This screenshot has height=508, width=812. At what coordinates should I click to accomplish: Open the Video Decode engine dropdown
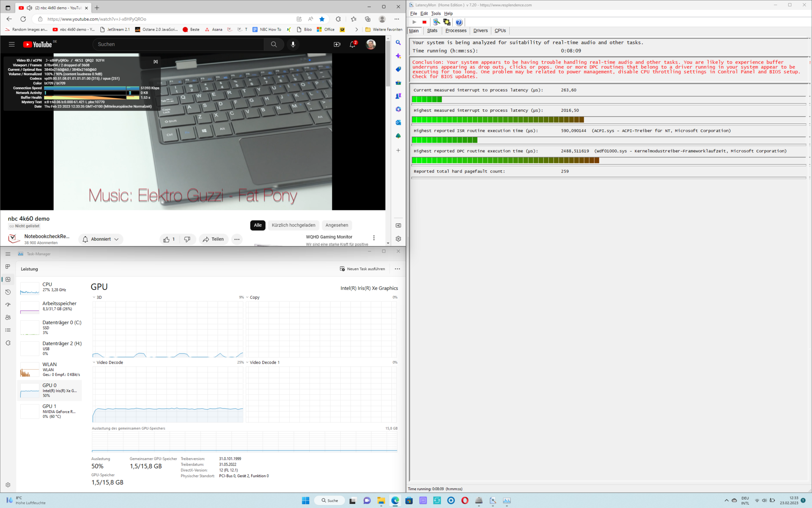[94, 362]
